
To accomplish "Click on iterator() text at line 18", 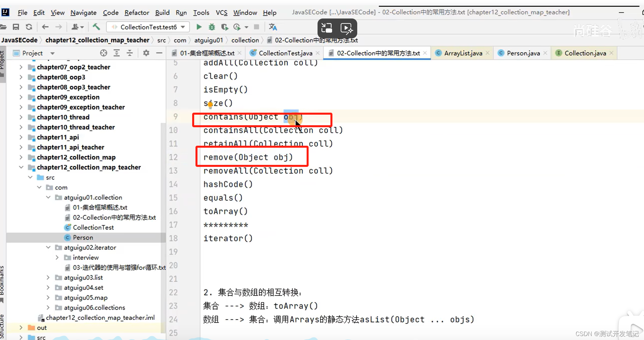I will 228,238.
